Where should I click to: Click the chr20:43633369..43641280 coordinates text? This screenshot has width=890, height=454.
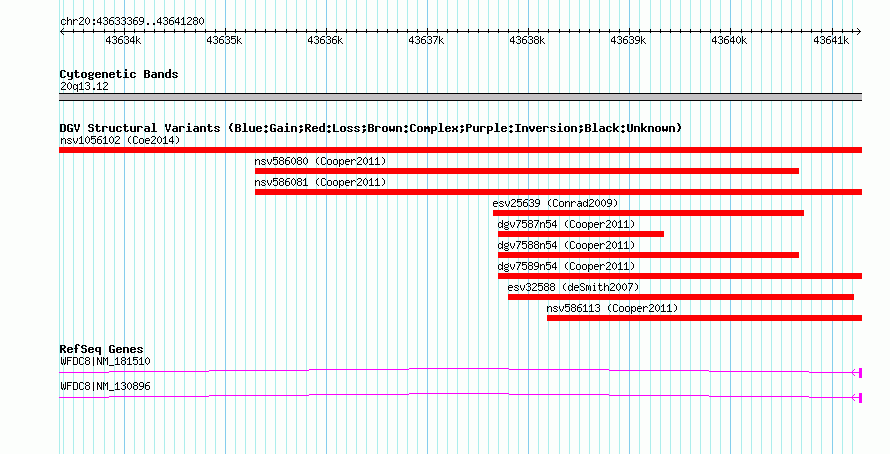[x=132, y=22]
